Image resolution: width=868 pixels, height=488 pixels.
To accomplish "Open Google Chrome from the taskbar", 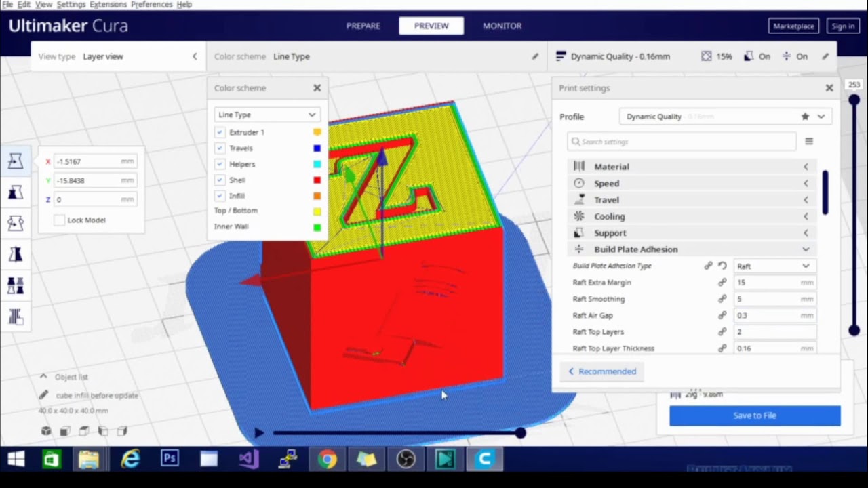I will point(327,460).
